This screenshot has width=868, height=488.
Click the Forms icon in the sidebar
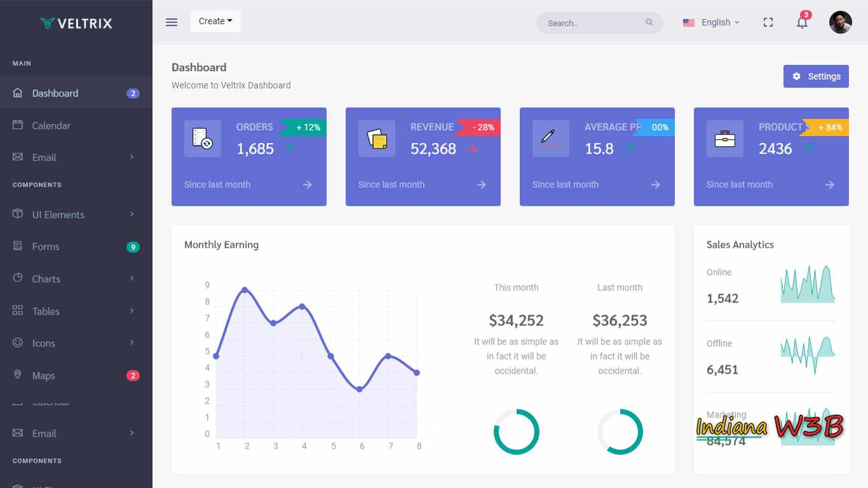(x=17, y=247)
